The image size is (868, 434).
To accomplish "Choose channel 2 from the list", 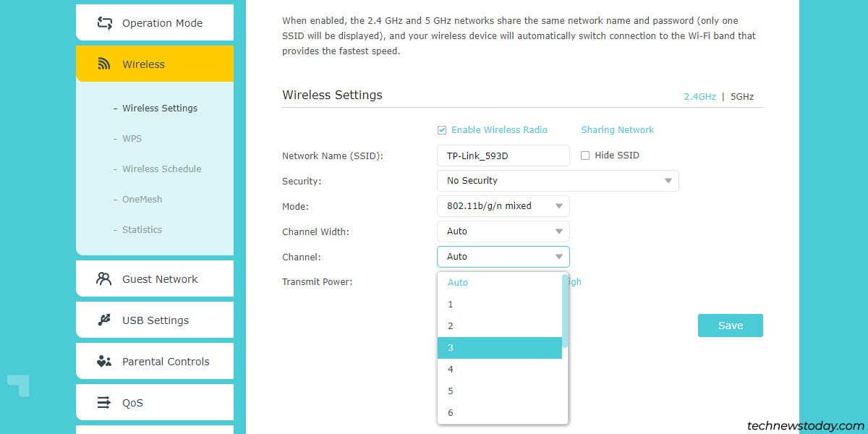I will click(x=500, y=326).
